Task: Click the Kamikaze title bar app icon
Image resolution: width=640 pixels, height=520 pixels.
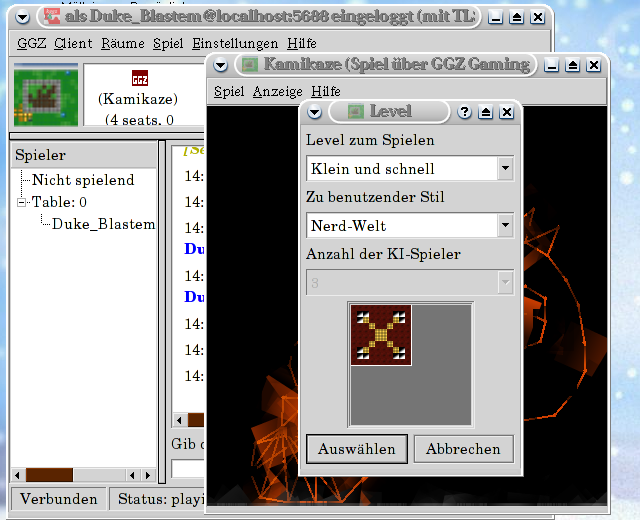Action: pyautogui.click(x=250, y=64)
